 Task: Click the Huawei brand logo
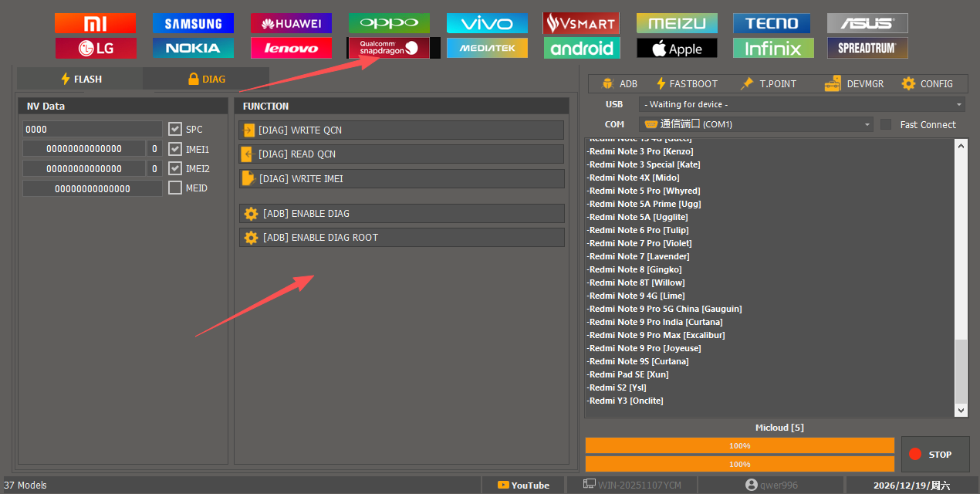click(291, 23)
